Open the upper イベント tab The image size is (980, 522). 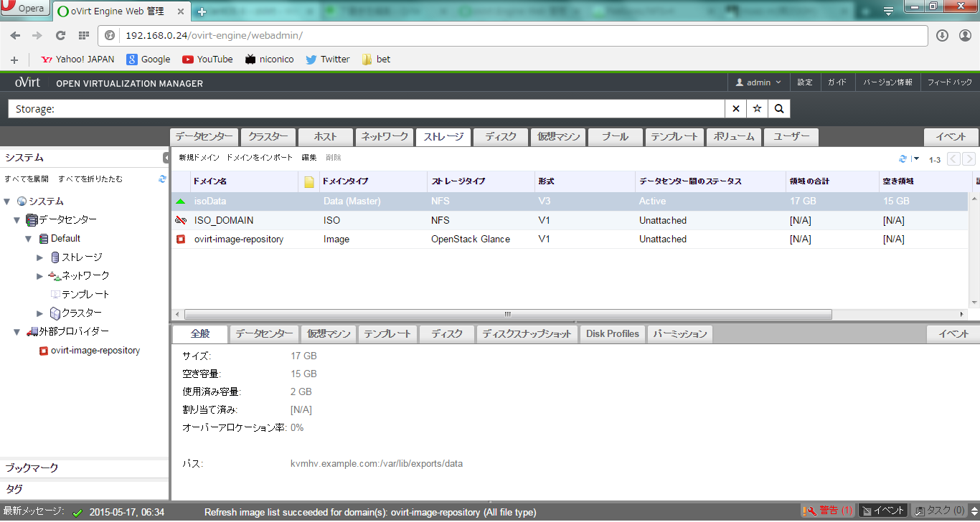pos(951,137)
